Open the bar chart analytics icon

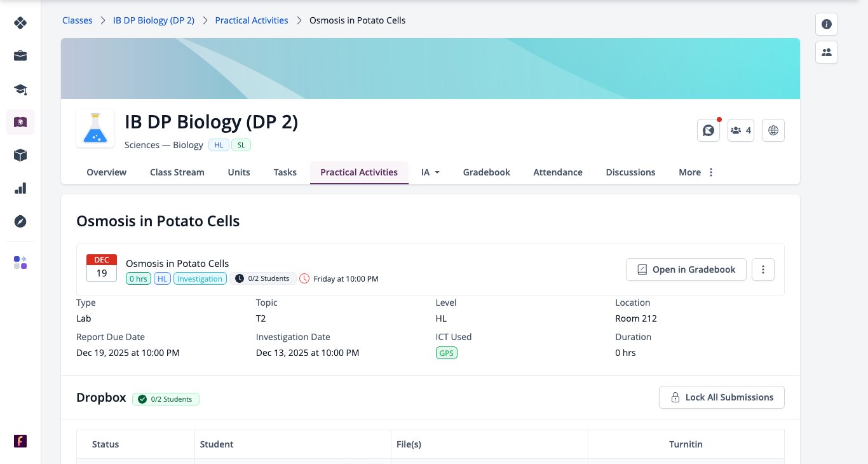pyautogui.click(x=20, y=188)
